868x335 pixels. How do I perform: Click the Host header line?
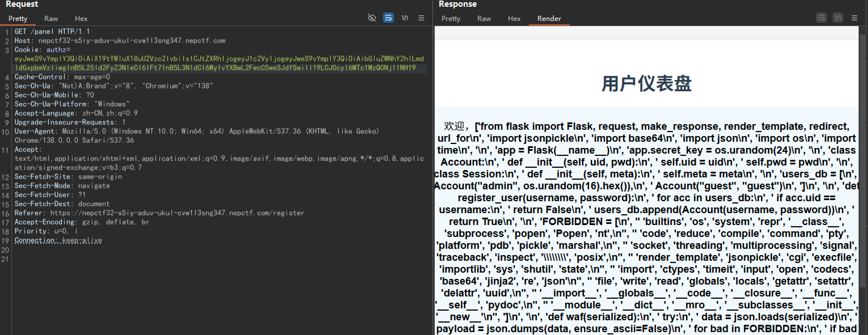[x=120, y=41]
